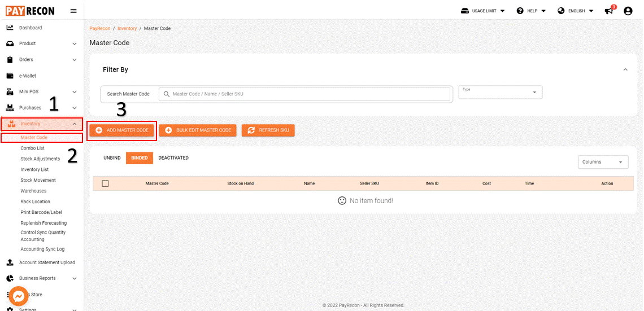Open Inventory List in the sidebar
Screen dimensions: 644x311
(x=34, y=169)
